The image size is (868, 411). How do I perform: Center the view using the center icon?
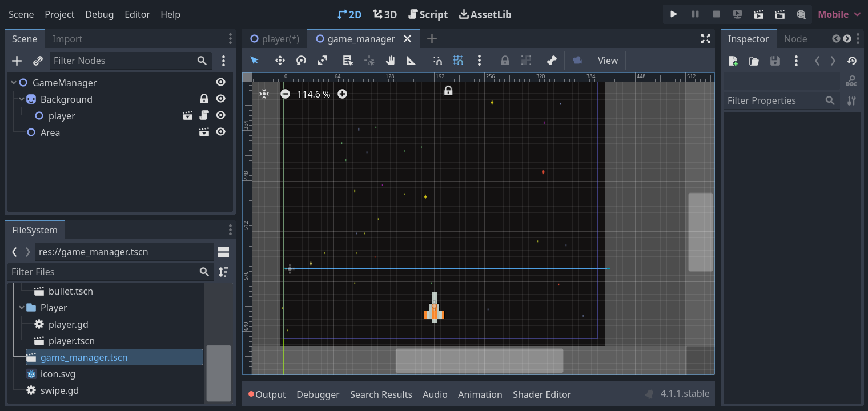[264, 94]
